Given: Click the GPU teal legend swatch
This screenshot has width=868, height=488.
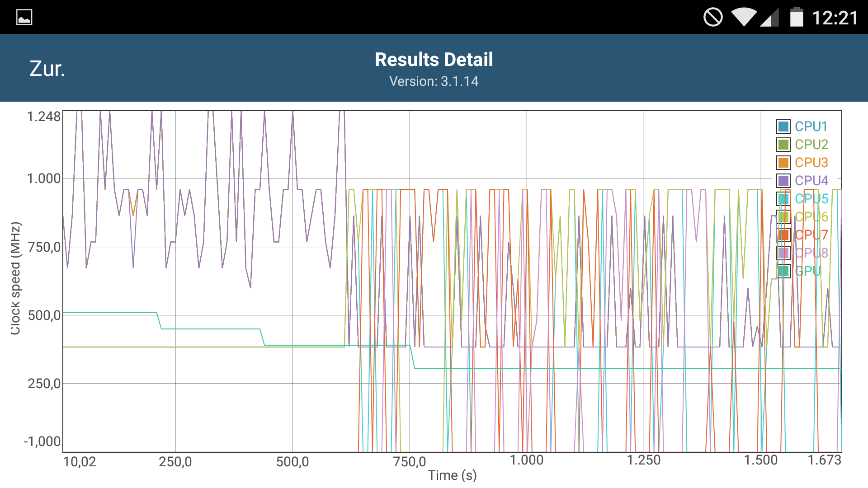Looking at the screenshot, I should tap(783, 271).
